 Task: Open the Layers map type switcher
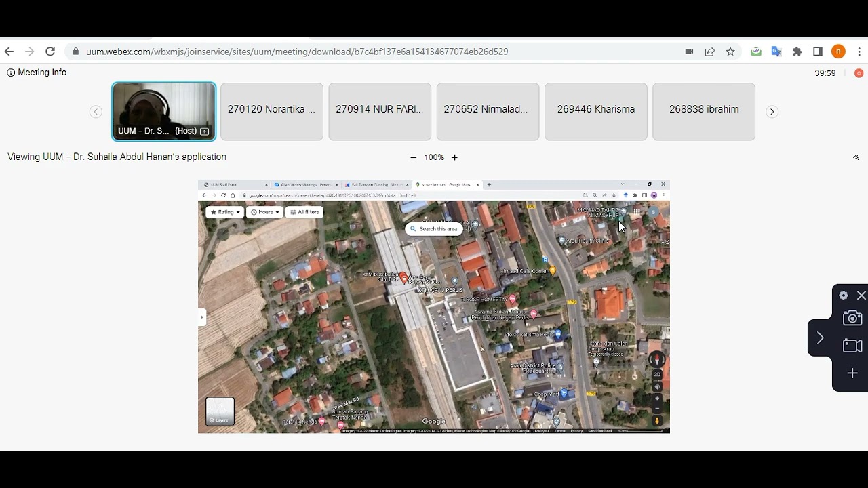coord(220,411)
